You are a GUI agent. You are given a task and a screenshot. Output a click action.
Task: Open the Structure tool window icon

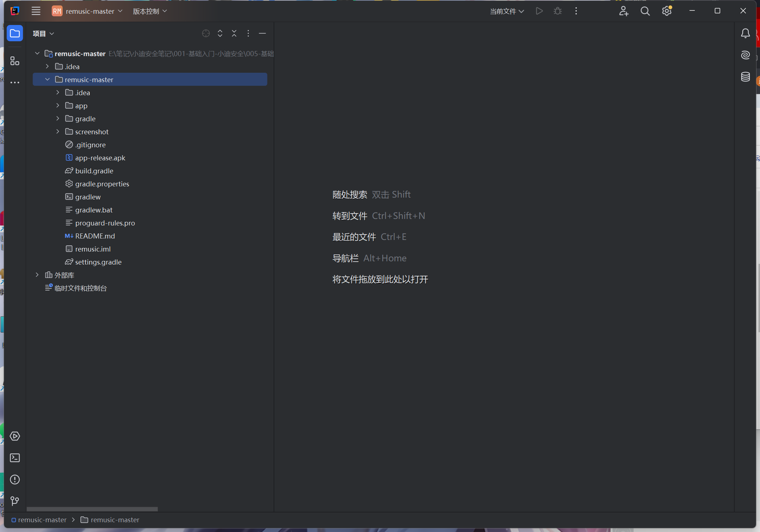pos(15,61)
